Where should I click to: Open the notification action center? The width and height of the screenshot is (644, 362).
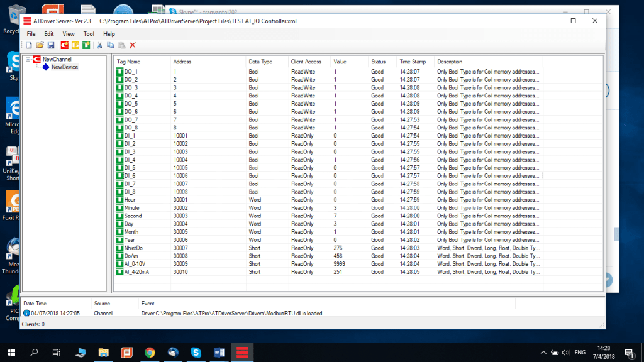629,353
